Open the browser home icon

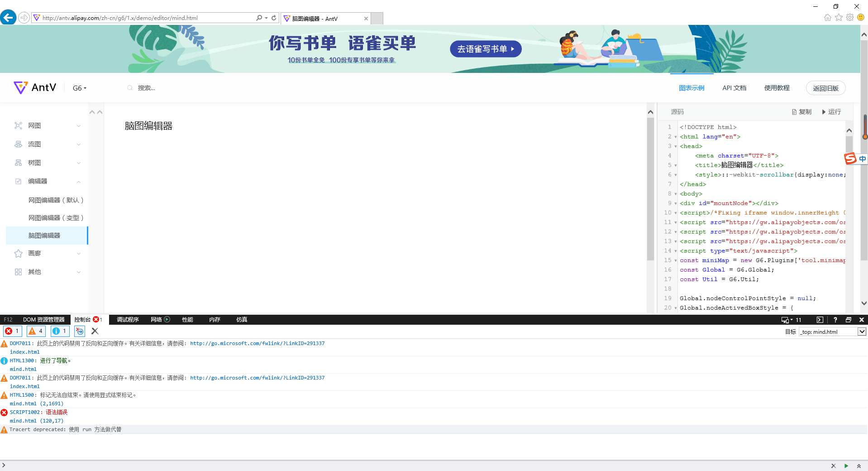[827, 17]
